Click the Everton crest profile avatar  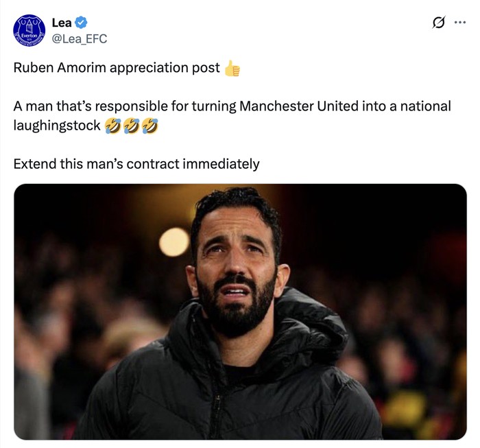(30, 32)
